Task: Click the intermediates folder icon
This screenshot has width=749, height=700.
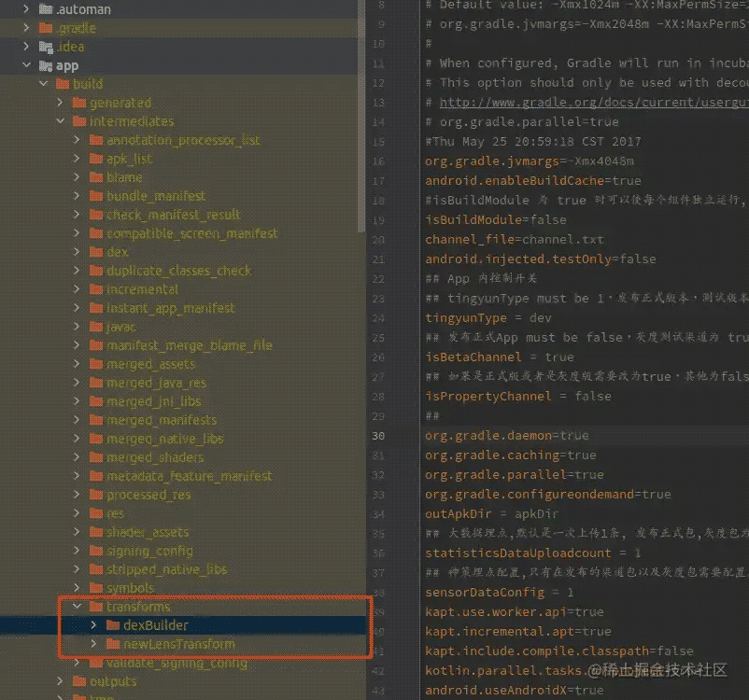Action: (79, 121)
